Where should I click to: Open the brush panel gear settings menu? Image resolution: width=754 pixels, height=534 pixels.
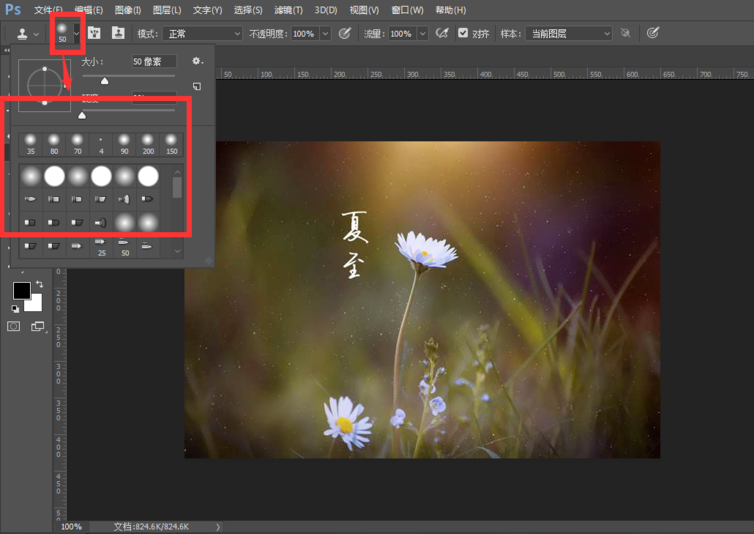(197, 62)
